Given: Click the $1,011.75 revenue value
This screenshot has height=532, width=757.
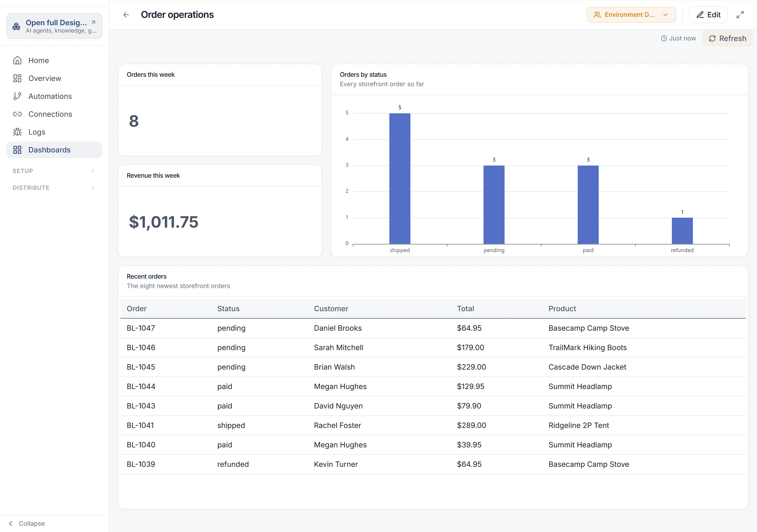Looking at the screenshot, I should click(x=163, y=222).
